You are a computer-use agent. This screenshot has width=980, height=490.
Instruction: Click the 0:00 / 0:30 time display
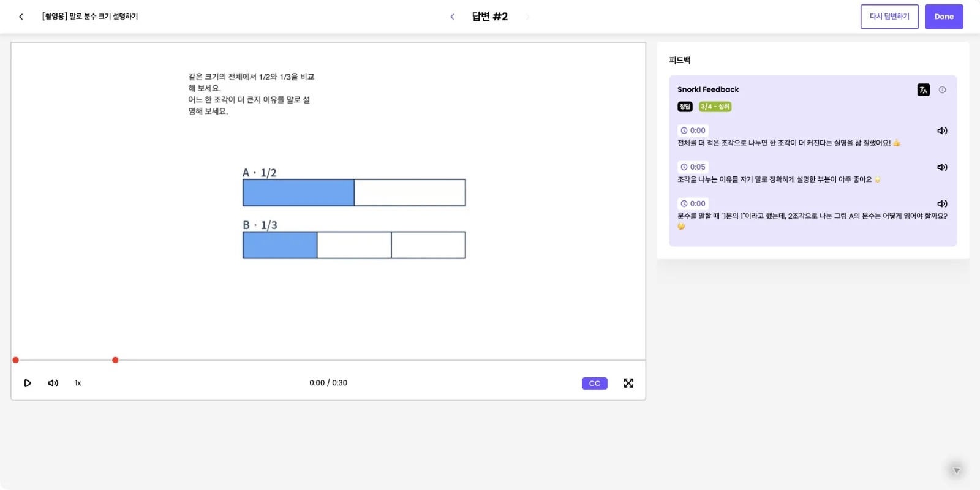coord(328,383)
